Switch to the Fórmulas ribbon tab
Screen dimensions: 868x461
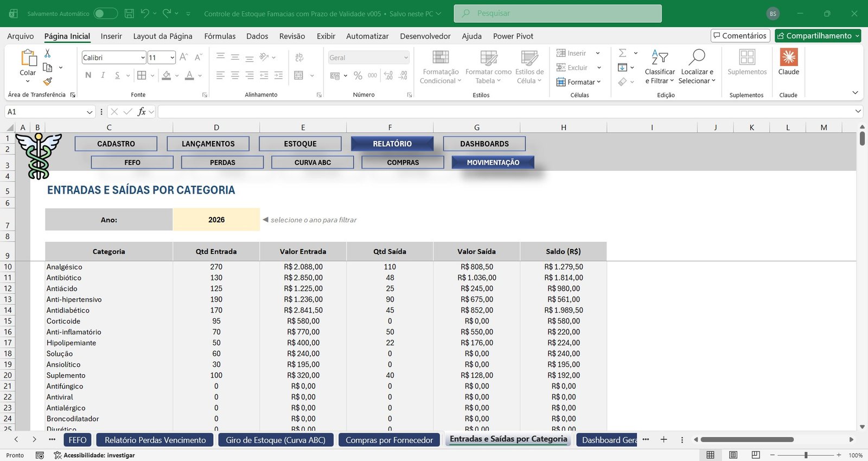pyautogui.click(x=220, y=36)
